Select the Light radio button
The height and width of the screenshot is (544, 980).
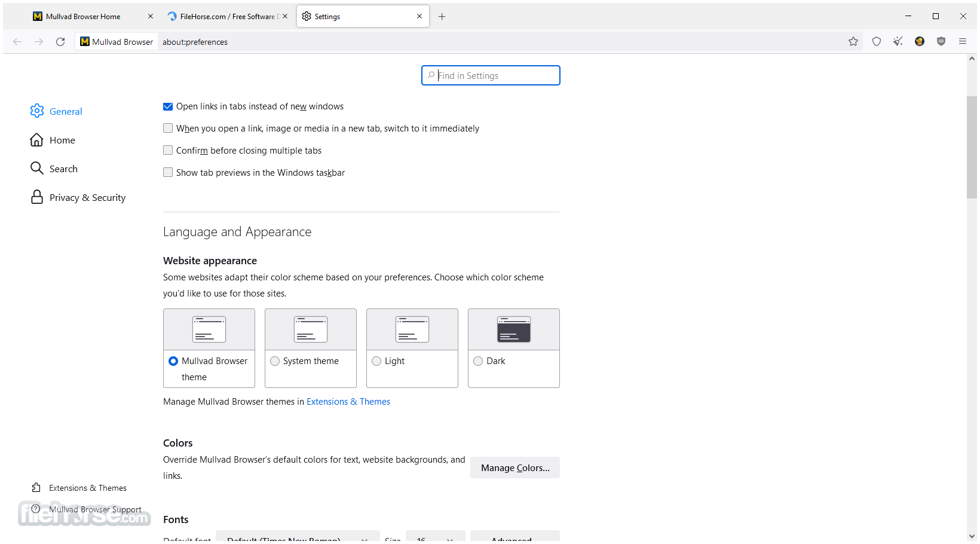[376, 361]
